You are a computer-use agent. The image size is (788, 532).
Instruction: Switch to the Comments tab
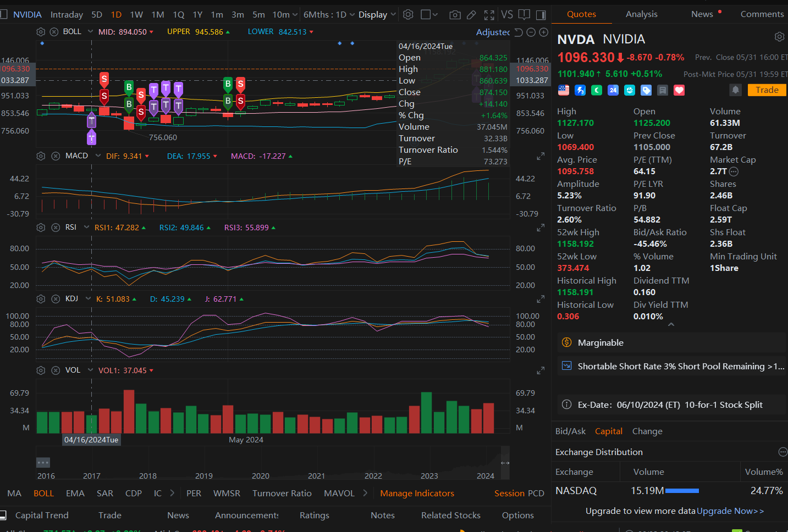click(x=762, y=14)
